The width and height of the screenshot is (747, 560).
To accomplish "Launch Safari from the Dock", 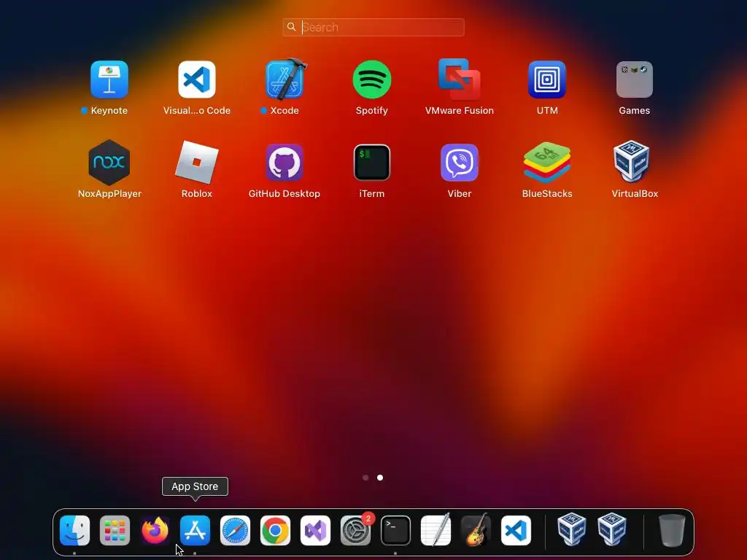I will pyautogui.click(x=236, y=530).
